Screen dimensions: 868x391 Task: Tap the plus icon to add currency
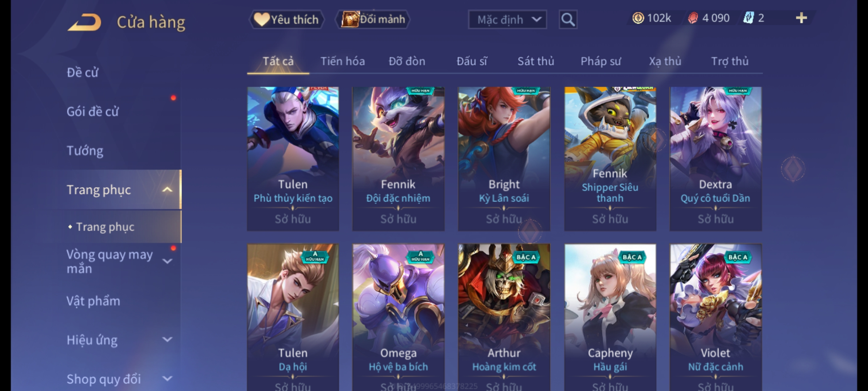[801, 18]
